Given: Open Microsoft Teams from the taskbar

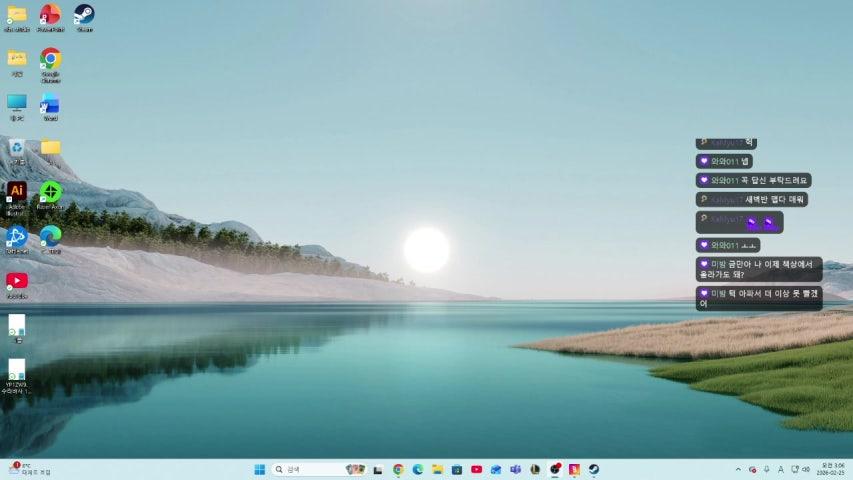Looking at the screenshot, I should tap(515, 469).
